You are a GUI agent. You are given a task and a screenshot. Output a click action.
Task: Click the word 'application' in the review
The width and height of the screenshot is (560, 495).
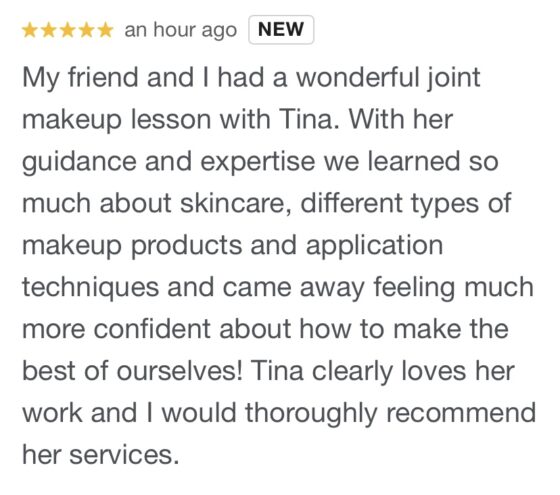(x=374, y=247)
